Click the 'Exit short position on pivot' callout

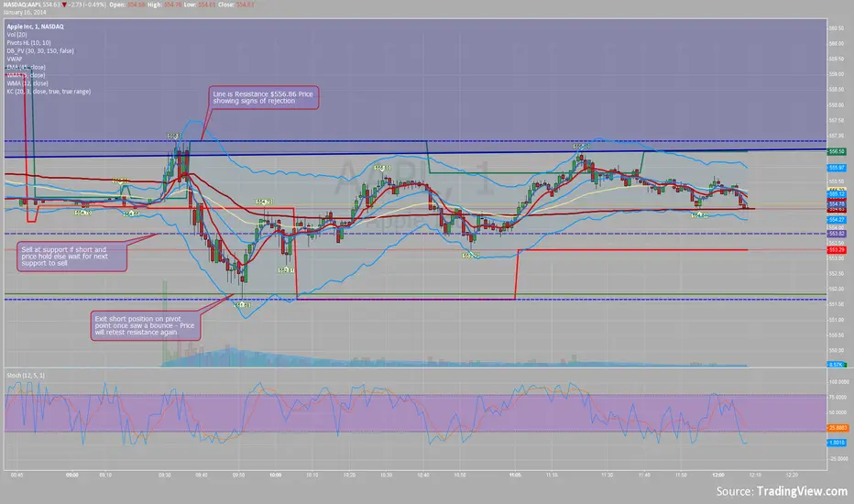[146, 325]
